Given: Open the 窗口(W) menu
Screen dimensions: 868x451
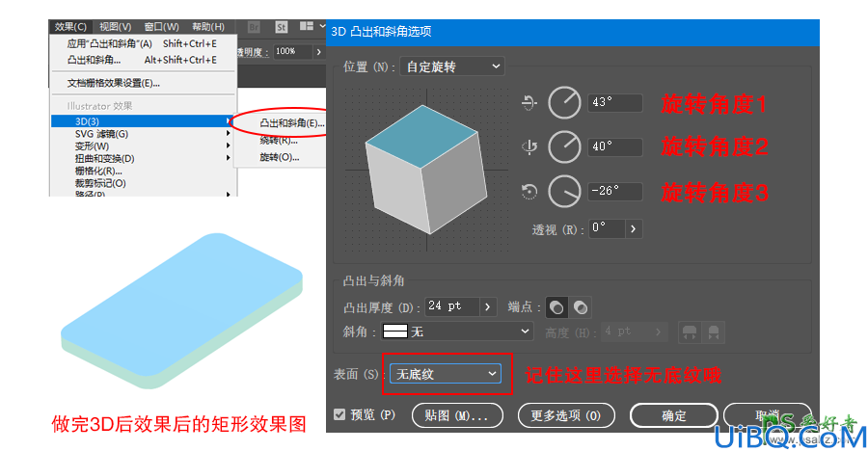Looking at the screenshot, I should point(161,27).
